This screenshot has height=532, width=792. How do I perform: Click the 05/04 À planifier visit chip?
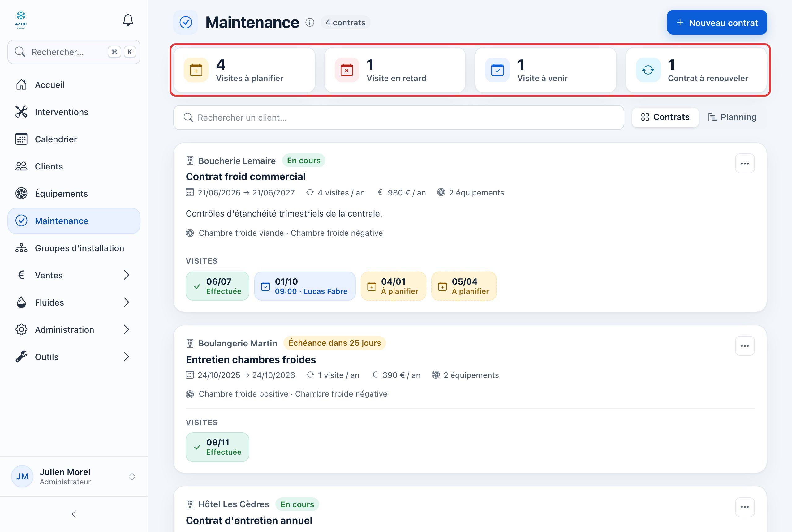click(464, 286)
